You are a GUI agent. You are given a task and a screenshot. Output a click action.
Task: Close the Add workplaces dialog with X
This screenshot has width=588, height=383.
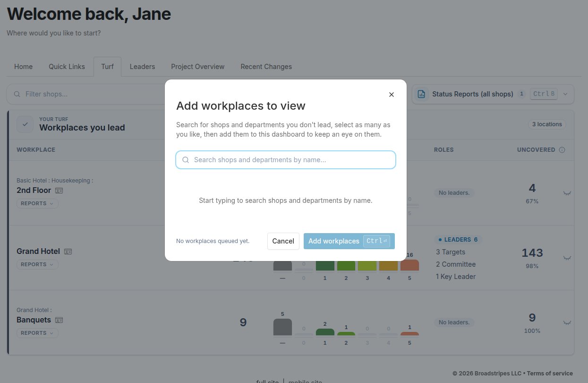pos(391,95)
